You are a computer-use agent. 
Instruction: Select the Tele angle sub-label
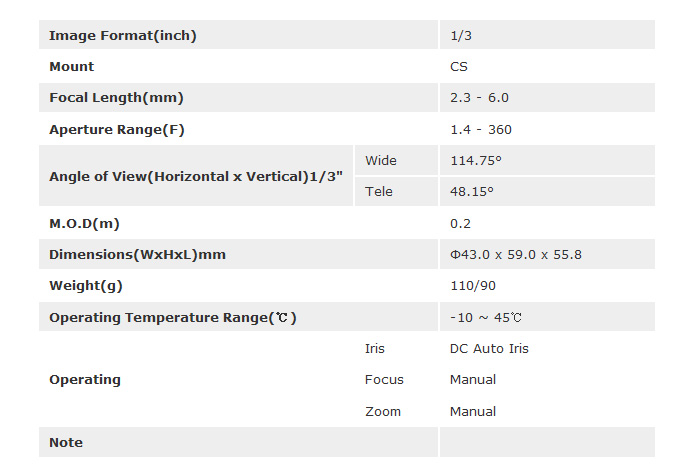[379, 191]
